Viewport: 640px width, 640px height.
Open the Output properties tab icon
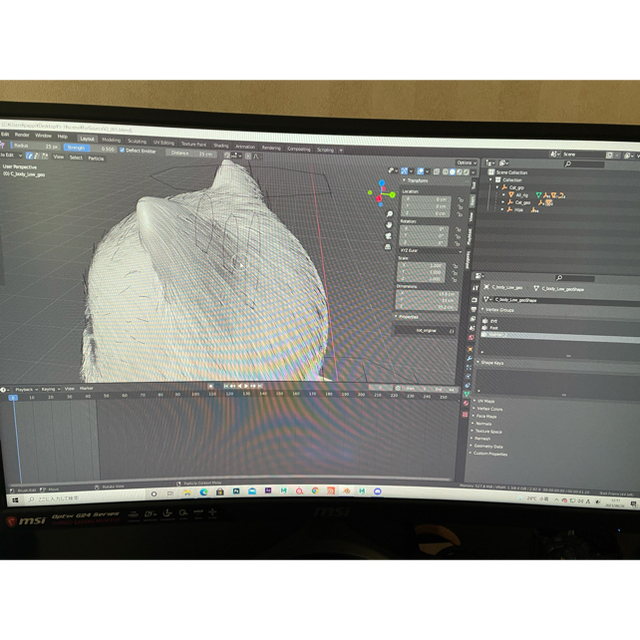473,309
